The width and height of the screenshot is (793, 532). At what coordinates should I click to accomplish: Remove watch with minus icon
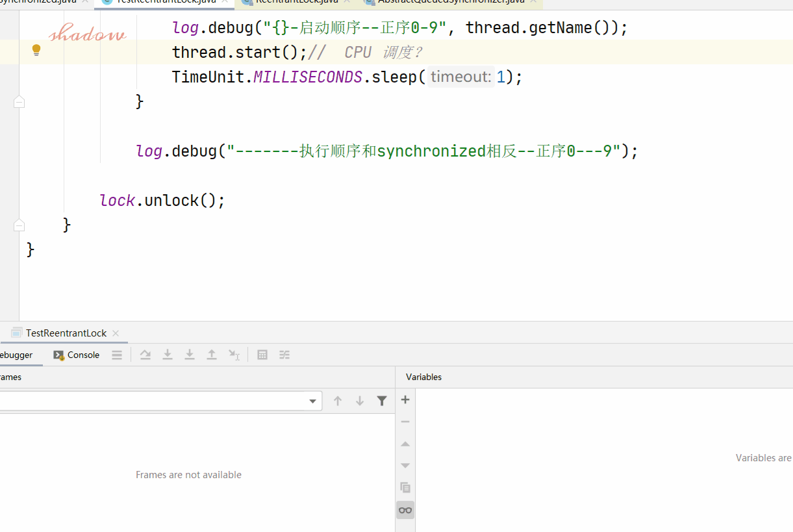tap(405, 422)
